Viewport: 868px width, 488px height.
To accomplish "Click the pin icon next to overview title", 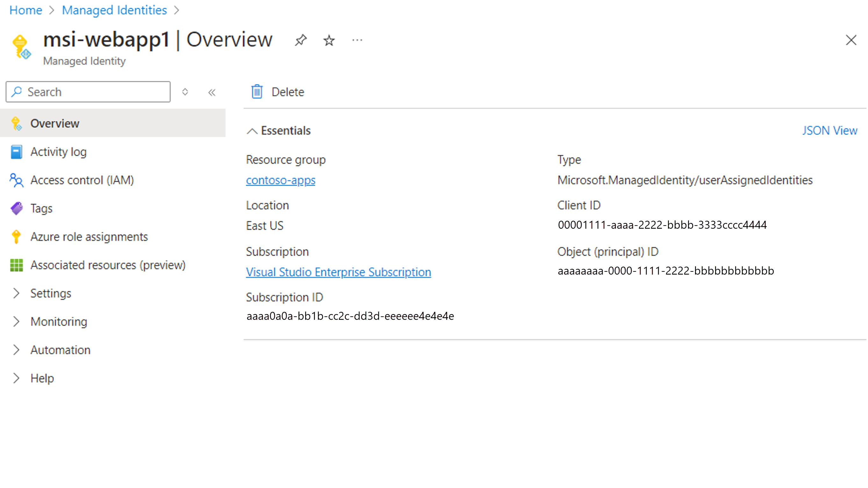I will click(300, 40).
